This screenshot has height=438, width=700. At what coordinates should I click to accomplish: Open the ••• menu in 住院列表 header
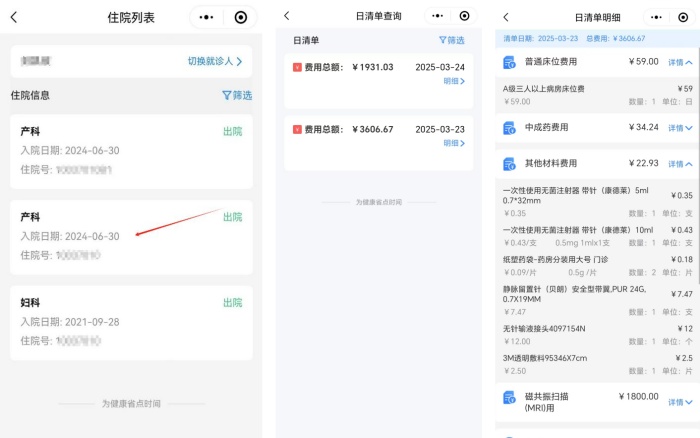coord(208,17)
